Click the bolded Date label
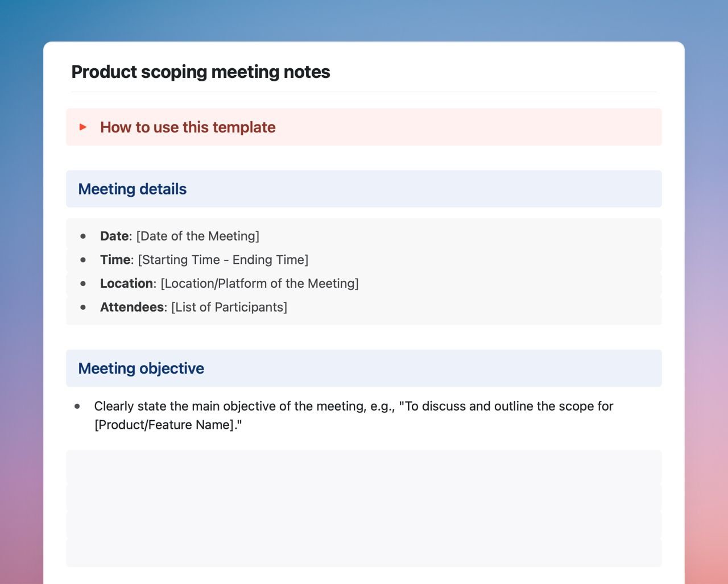The width and height of the screenshot is (728, 584). (114, 235)
